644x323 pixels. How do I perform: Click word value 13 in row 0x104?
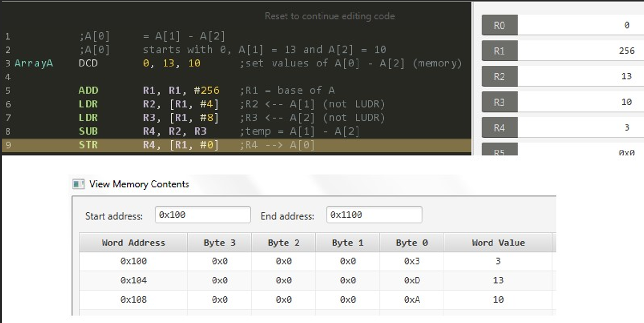498,280
